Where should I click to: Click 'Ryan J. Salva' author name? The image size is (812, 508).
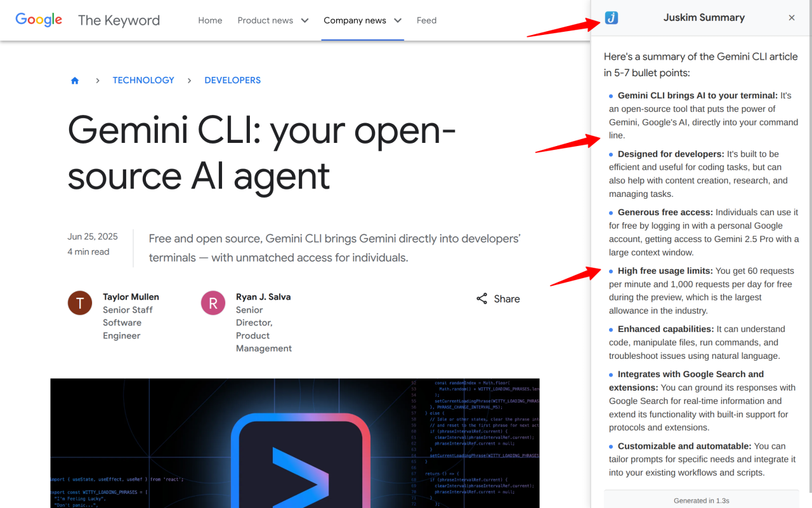click(x=263, y=297)
